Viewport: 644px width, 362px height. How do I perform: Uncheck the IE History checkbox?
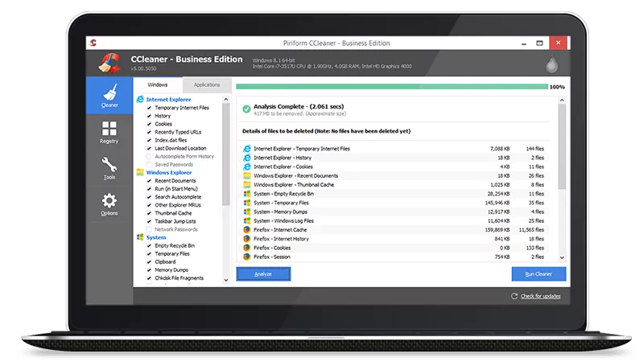tap(149, 116)
